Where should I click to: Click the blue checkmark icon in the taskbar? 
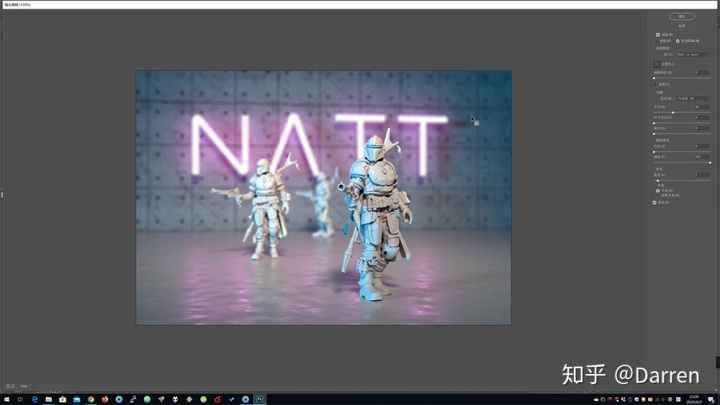[231, 399]
